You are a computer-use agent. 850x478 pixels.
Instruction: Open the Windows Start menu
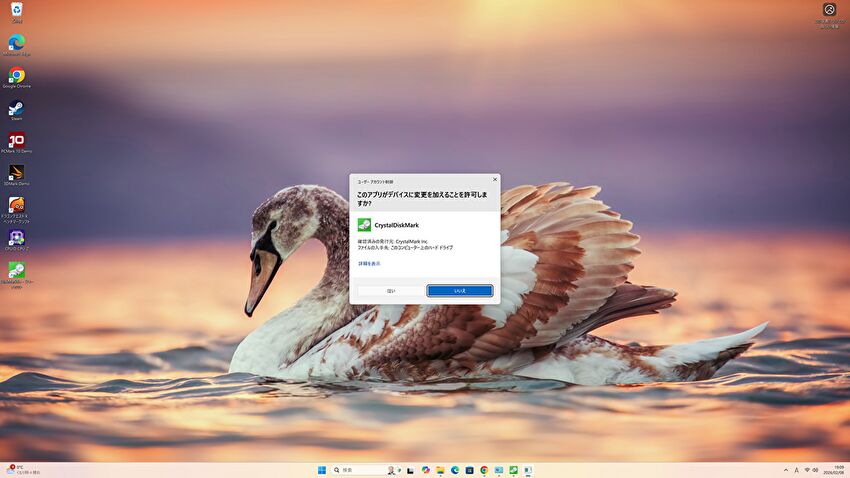pyautogui.click(x=322, y=469)
